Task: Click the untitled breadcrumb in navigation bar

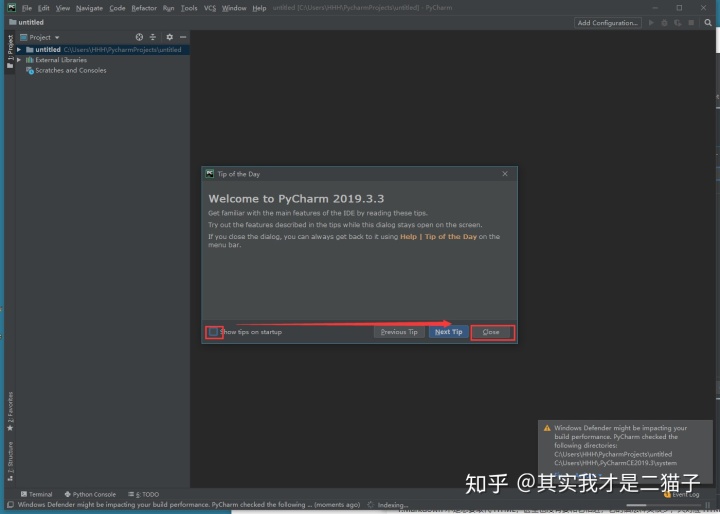Action: pos(31,22)
